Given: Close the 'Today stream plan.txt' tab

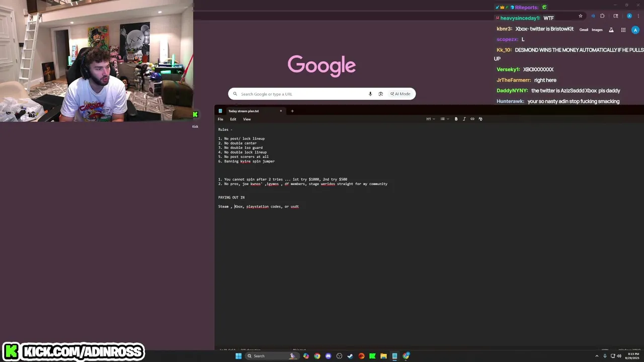Looking at the screenshot, I should click(x=281, y=111).
